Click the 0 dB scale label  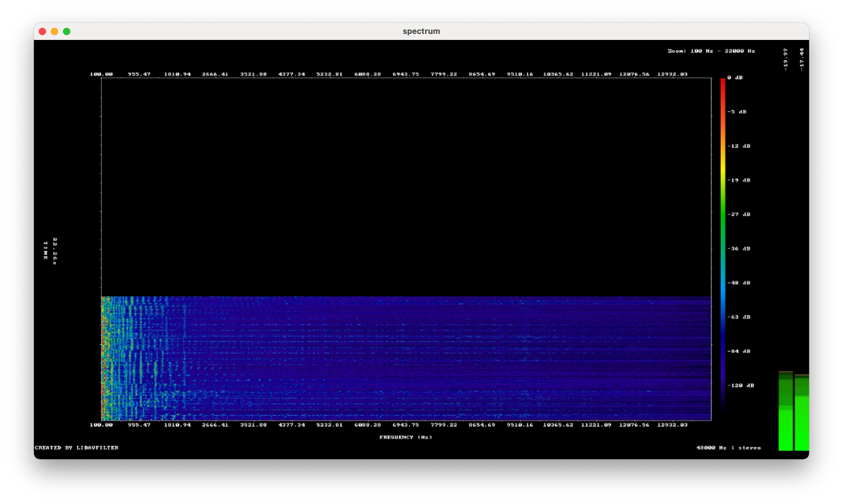735,78
